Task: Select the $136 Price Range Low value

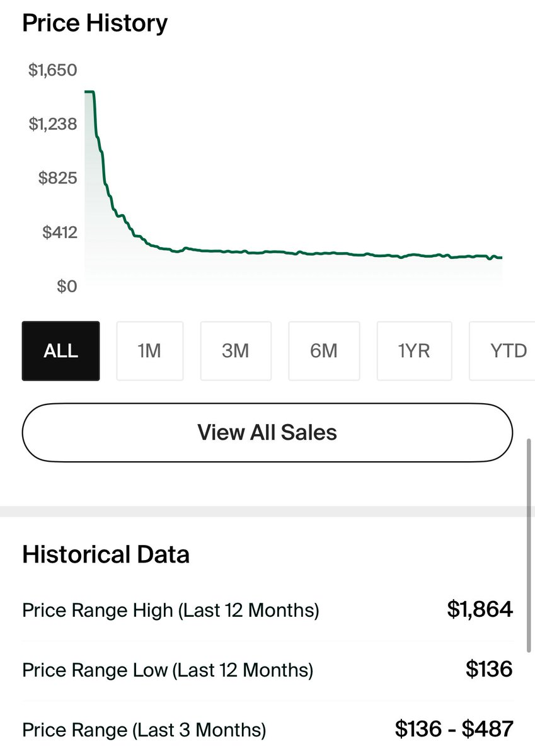Action: click(490, 669)
